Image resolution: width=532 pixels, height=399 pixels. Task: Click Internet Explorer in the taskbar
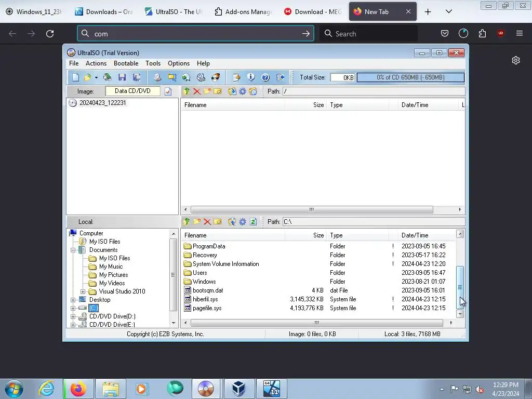coord(46,389)
